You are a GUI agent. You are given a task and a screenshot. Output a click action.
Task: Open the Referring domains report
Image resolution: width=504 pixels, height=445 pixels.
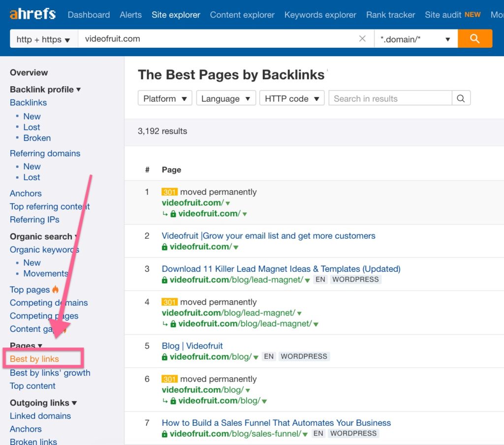(45, 154)
